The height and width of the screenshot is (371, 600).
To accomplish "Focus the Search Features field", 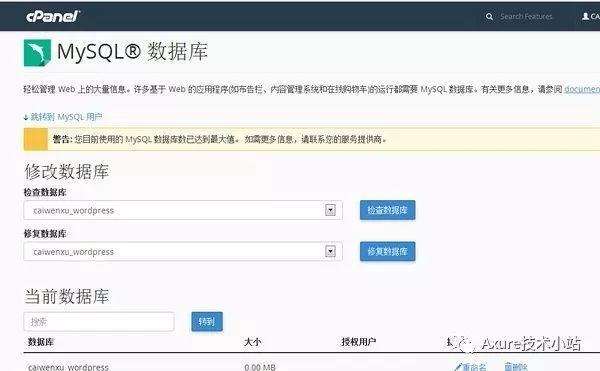I will click(x=526, y=17).
